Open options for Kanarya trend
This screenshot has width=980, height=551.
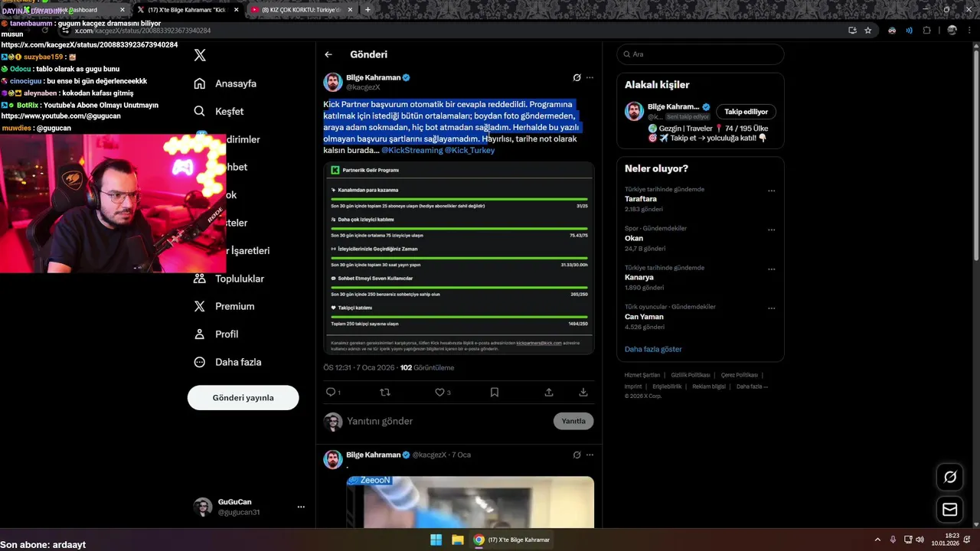[771, 269]
